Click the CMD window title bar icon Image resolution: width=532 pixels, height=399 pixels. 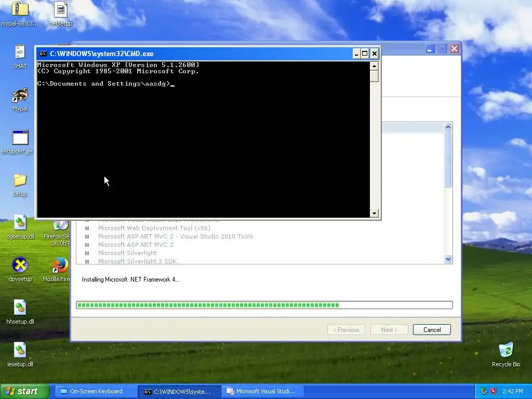[43, 54]
